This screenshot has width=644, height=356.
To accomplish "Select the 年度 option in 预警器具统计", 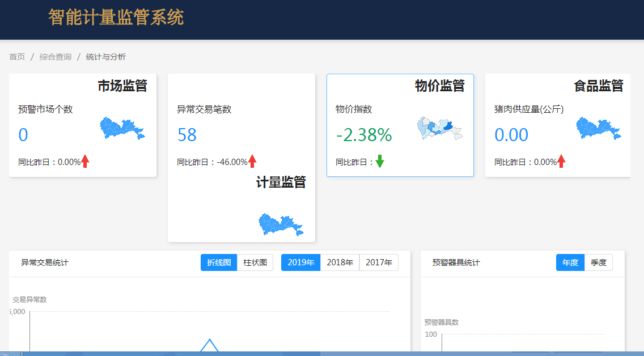I will [x=569, y=262].
